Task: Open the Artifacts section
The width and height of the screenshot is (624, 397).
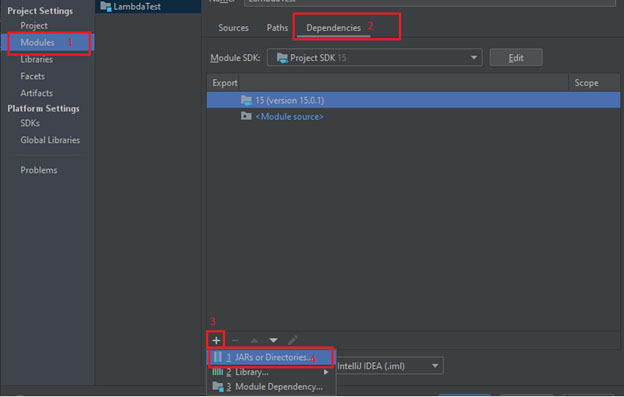Action: [x=37, y=93]
